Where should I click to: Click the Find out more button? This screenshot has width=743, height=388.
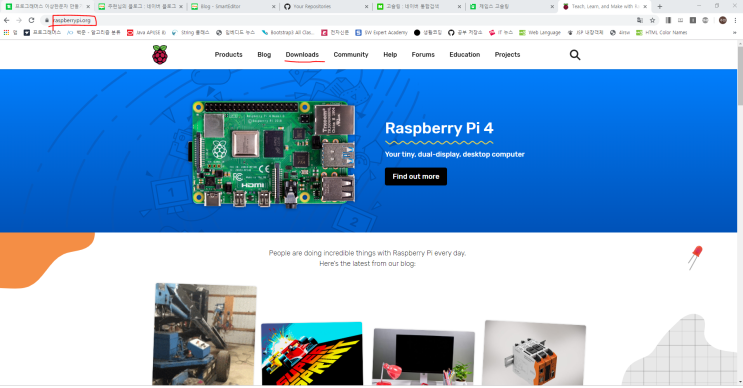416,176
